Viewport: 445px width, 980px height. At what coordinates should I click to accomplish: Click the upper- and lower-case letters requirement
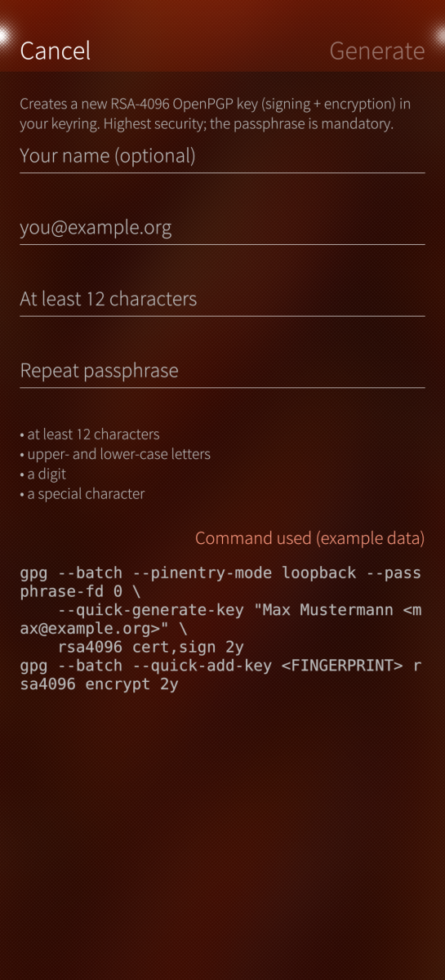point(115,454)
